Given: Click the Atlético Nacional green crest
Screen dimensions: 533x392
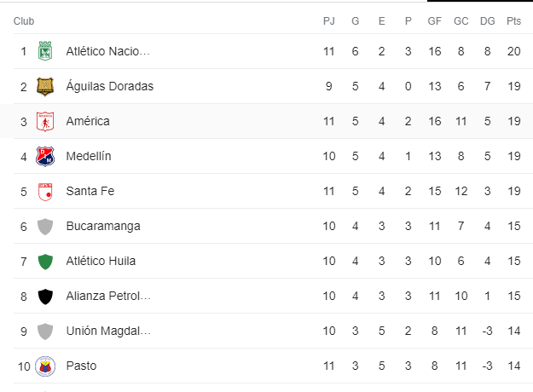Looking at the screenshot, I should (45, 51).
